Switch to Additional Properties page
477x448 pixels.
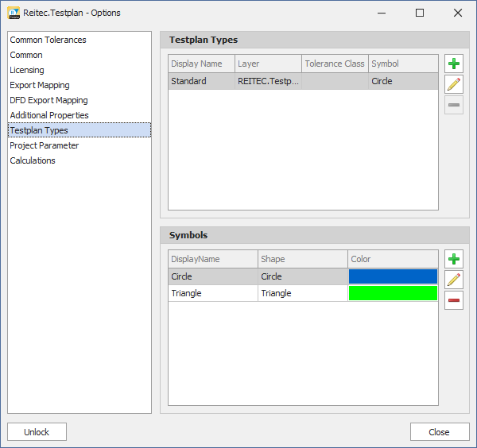point(49,115)
